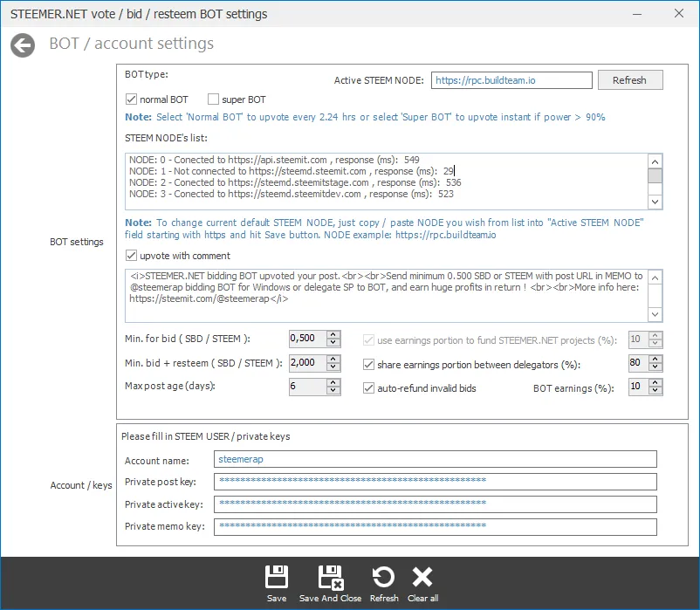This screenshot has height=610, width=700.
Task: Decrease Min. for bid value
Action: pyautogui.click(x=333, y=343)
